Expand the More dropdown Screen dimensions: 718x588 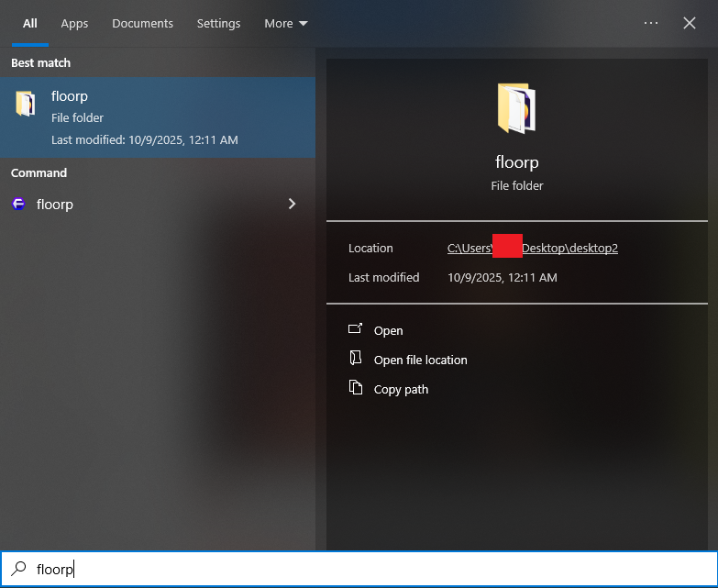coord(286,23)
